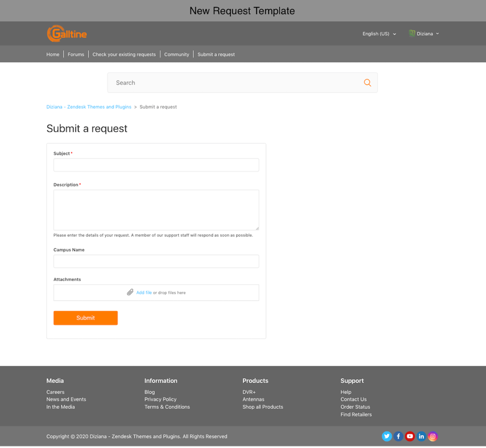Click the Description textarea resize handle
Image resolution: width=486 pixels, height=448 pixels.
257,228
